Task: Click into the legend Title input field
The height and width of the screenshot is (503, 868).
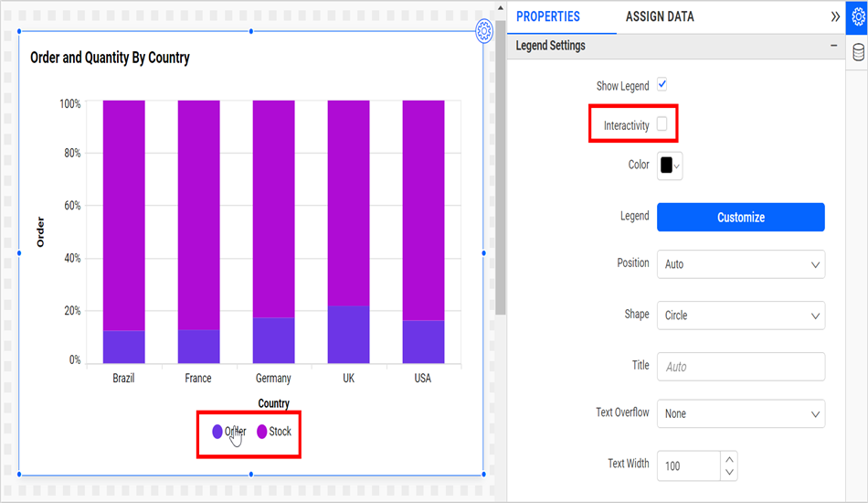Action: (x=740, y=367)
